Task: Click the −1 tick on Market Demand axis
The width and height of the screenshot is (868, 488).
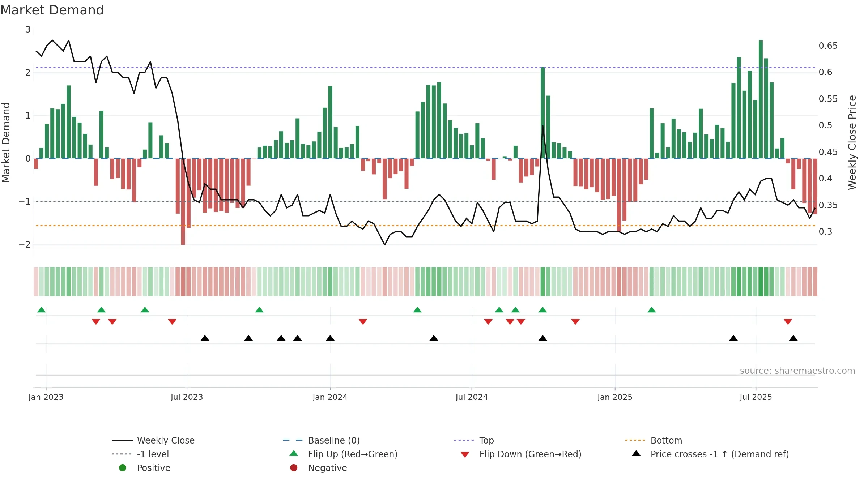Action: click(x=25, y=202)
